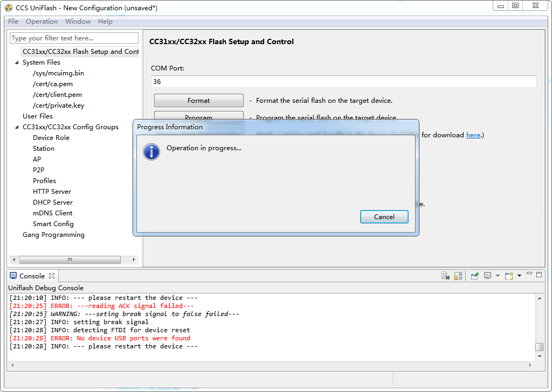Open the P2P config group

(x=38, y=170)
